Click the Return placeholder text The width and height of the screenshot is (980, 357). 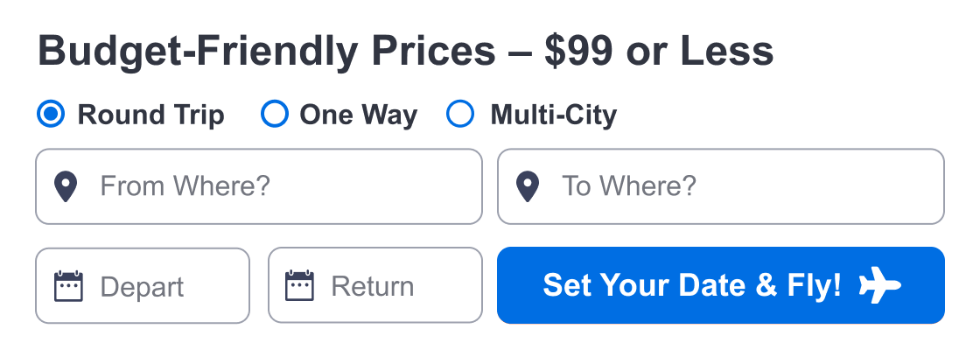pos(373,286)
